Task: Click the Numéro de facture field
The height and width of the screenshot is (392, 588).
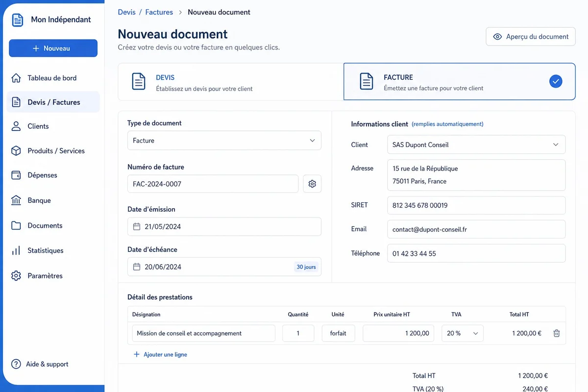Action: tap(213, 184)
